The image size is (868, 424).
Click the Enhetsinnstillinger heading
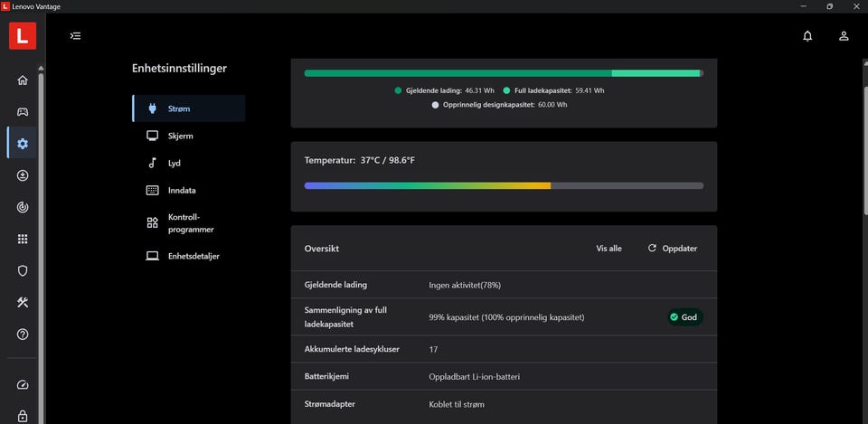179,69
